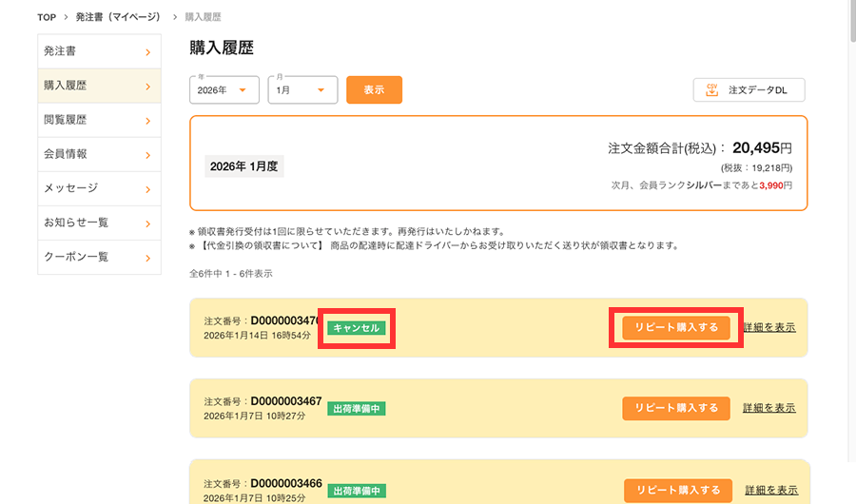Image resolution: width=856 pixels, height=504 pixels.
Task: Open 詳細を表示 for the cancelled order
Action: point(769,327)
